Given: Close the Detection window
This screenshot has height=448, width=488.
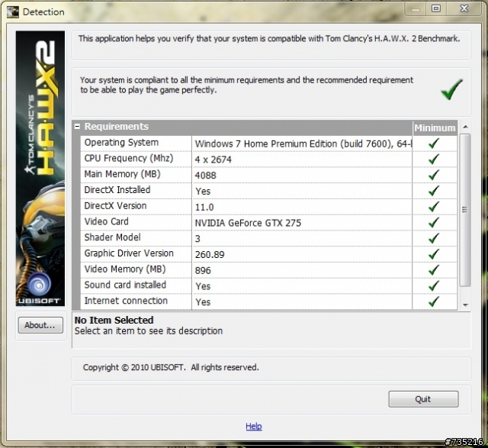Looking at the screenshot, I should tap(464, 8).
